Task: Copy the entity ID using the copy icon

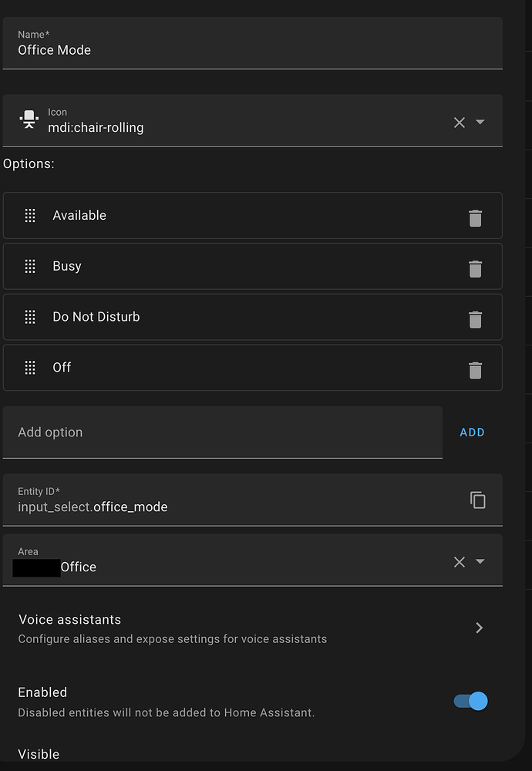Action: point(478,500)
